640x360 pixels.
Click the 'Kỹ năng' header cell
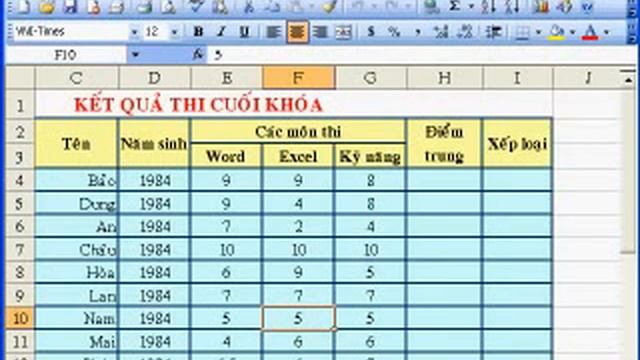pos(370,156)
